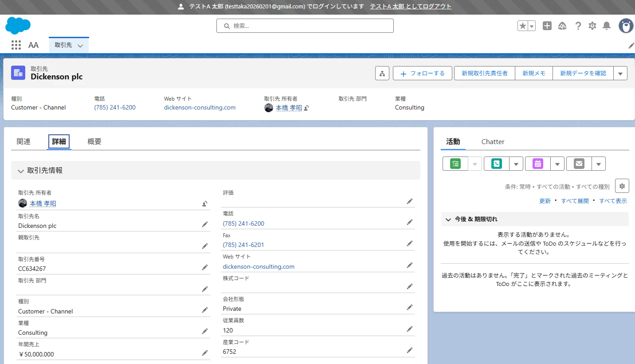Click the new task green icon button
Image resolution: width=635 pixels, height=364 pixels.
[x=455, y=164]
